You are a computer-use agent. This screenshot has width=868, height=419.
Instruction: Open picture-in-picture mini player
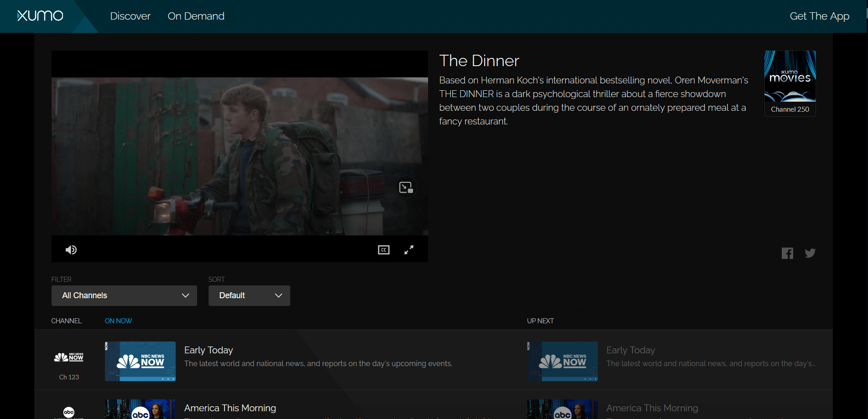tap(406, 187)
